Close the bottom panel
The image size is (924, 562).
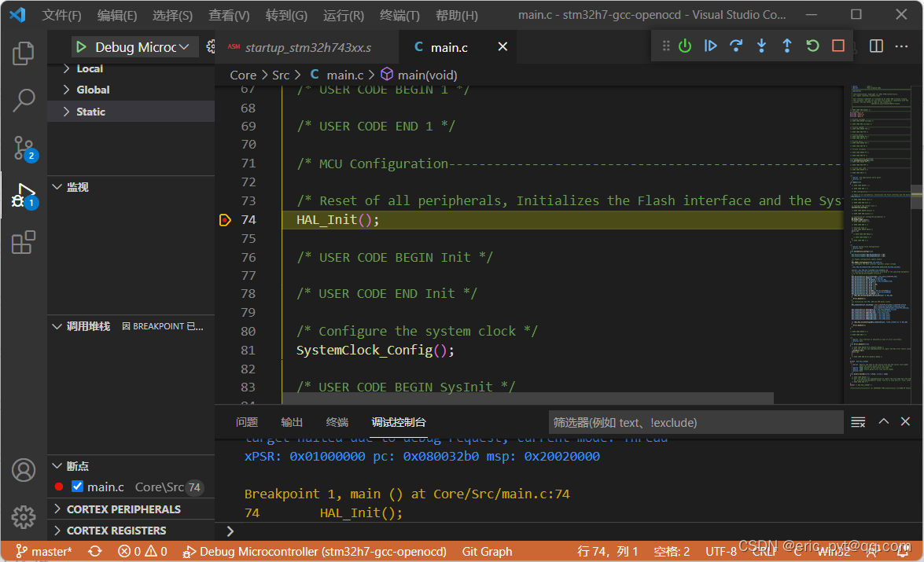[x=905, y=422]
